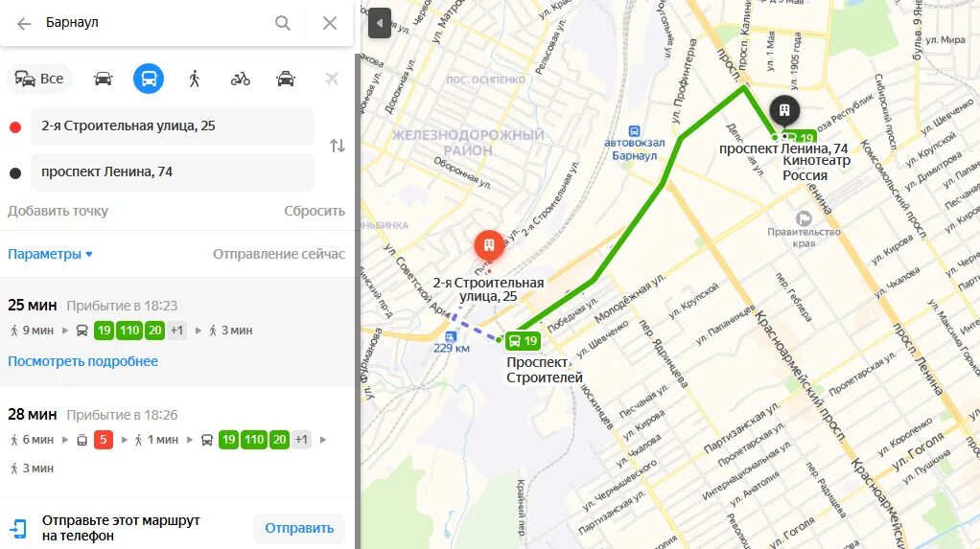Choose the bicycle route mode
Screen dimensions: 980x549
(x=240, y=79)
